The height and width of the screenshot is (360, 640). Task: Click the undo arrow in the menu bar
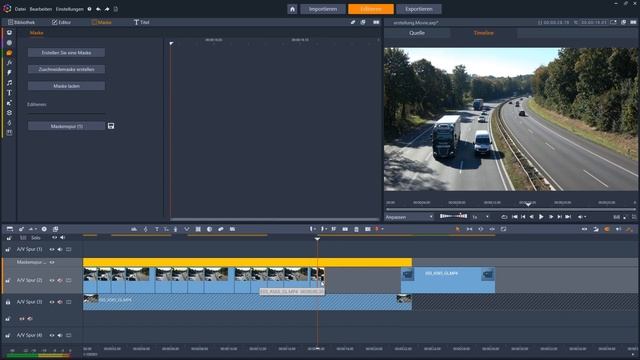pos(98,9)
